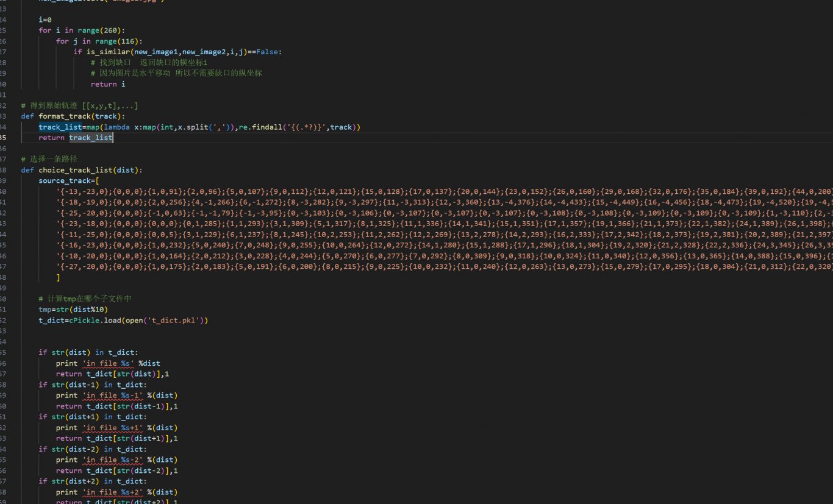Click the comment '# 计算tmp在哪个子文件中'
Image resolution: width=833 pixels, height=504 pixels.
pyautogui.click(x=85, y=299)
